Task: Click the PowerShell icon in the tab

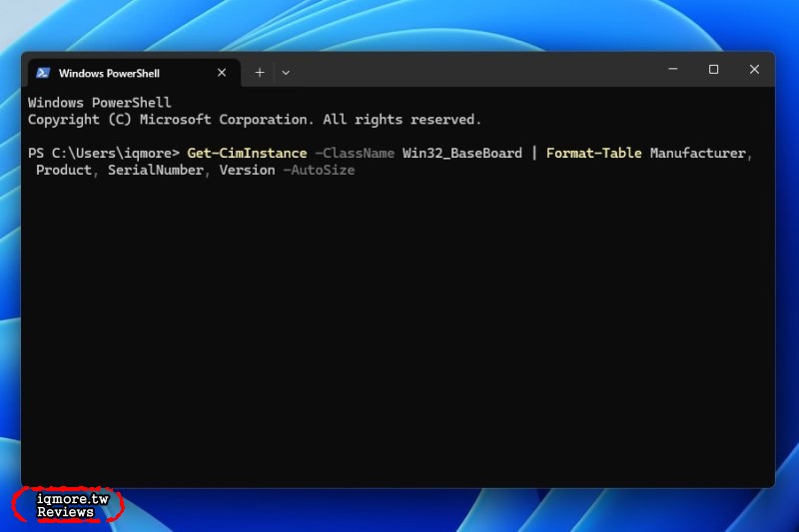Action: 43,73
